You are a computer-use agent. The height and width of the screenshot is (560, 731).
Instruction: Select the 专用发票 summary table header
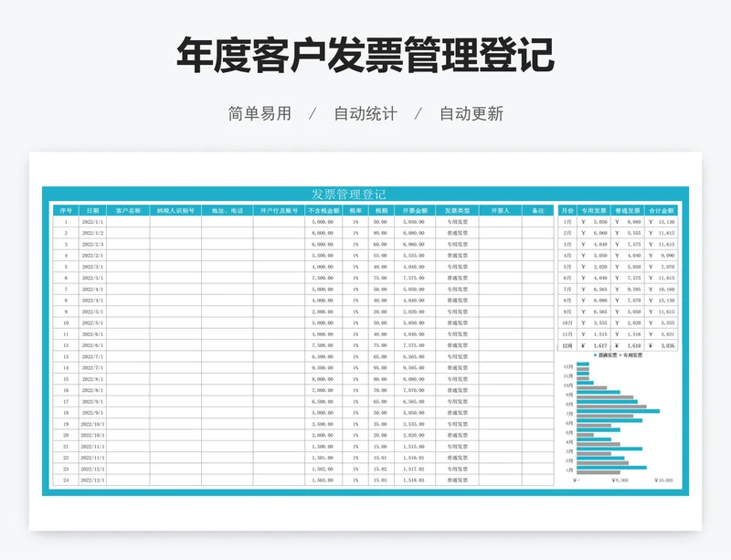point(594,211)
